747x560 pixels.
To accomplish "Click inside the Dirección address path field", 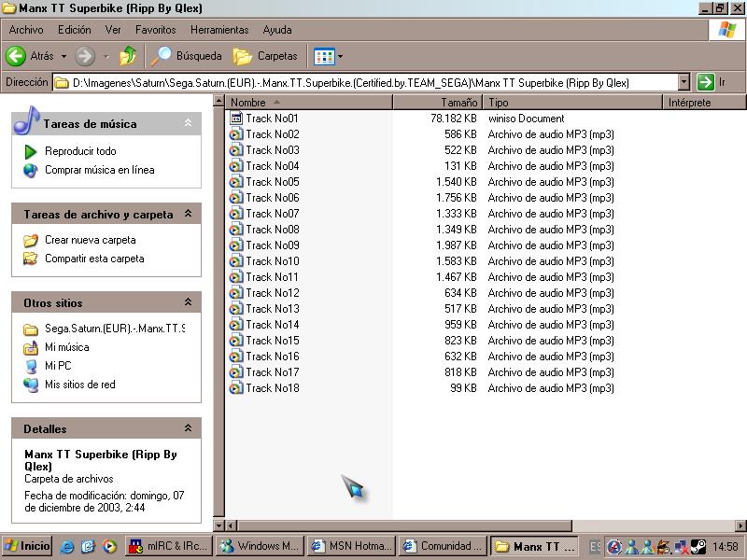I will [365, 82].
